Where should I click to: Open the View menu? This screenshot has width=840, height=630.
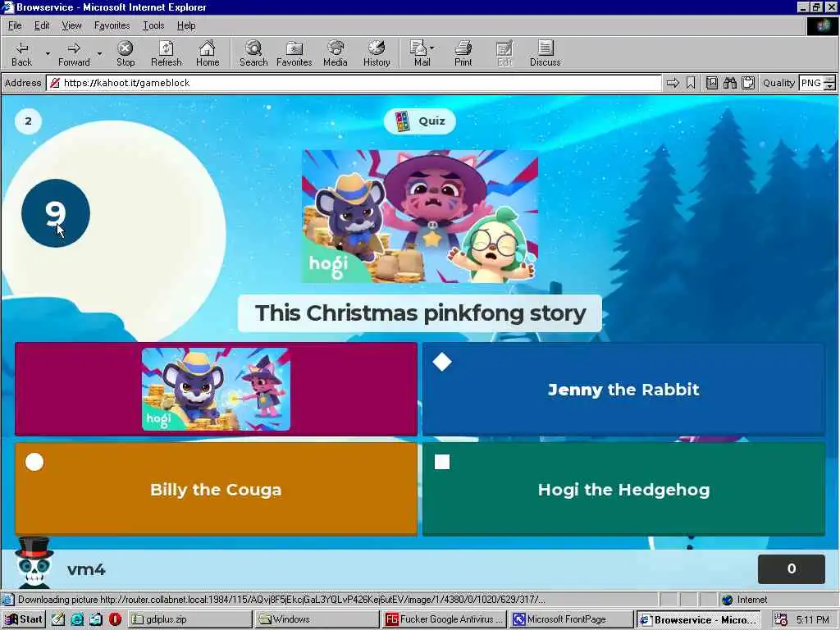[71, 25]
